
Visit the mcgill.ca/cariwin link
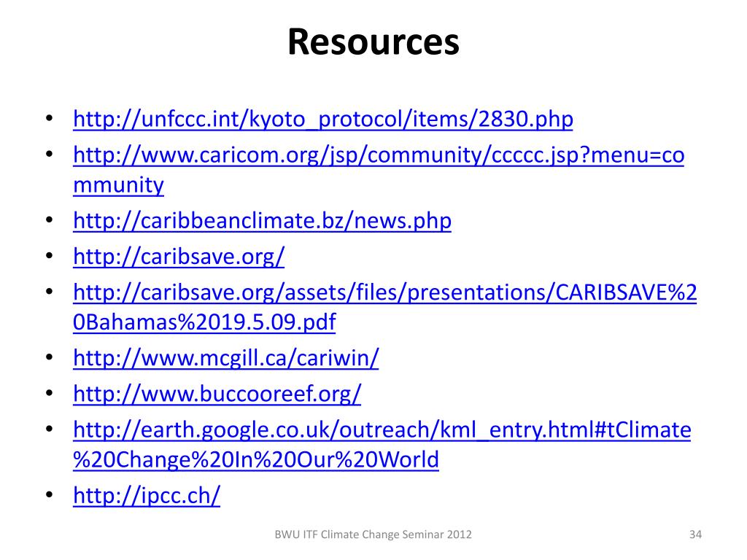[226, 357]
